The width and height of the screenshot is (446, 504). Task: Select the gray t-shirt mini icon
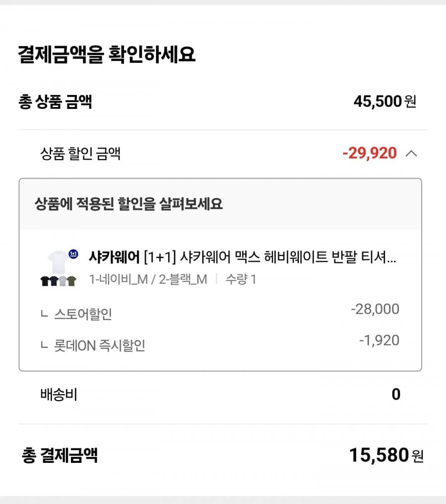pyautogui.click(x=63, y=281)
